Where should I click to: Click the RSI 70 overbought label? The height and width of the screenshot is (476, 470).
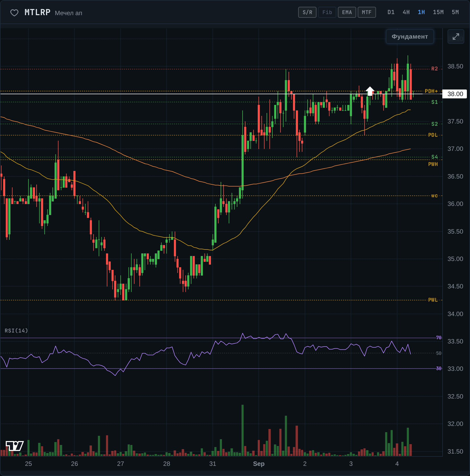click(439, 338)
